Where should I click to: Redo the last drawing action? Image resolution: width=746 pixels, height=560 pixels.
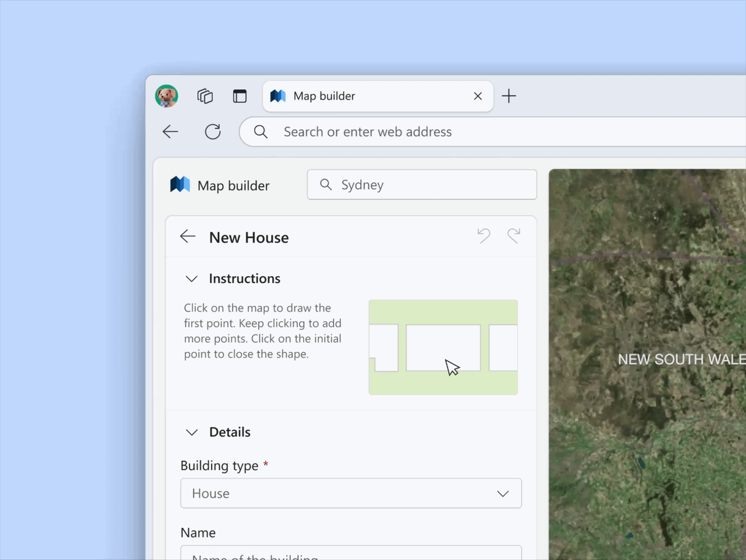[513, 236]
